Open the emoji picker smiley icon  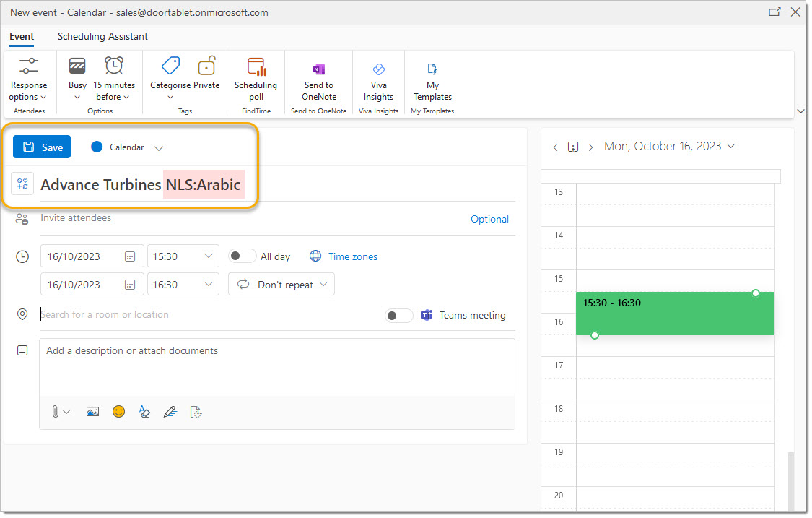[118, 412]
